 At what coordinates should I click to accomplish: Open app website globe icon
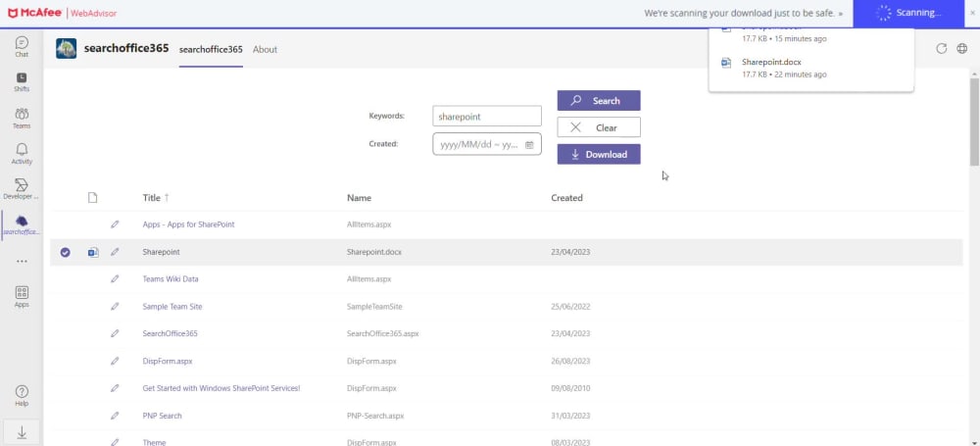pyautogui.click(x=962, y=49)
